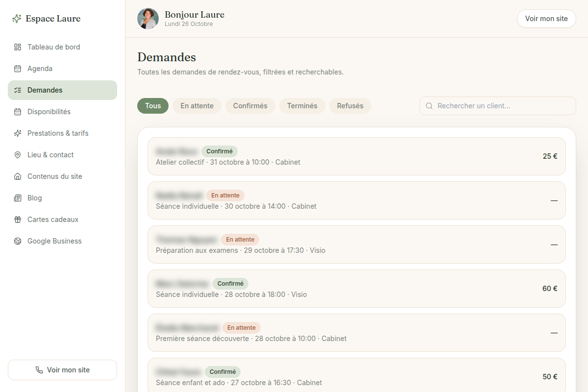Viewport: 588px width, 392px height.
Task: Click the Google Business icon
Action: [x=18, y=241]
